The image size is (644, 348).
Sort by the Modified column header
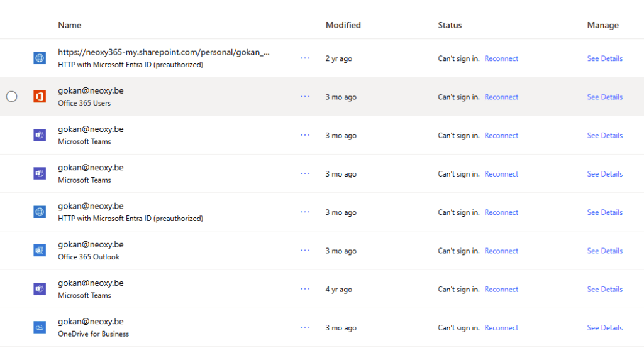tap(343, 25)
